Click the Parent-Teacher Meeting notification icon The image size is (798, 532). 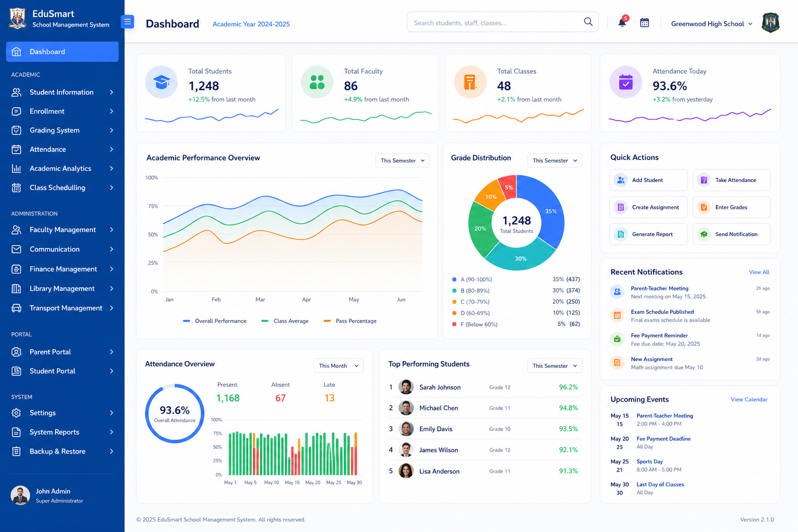tap(617, 291)
